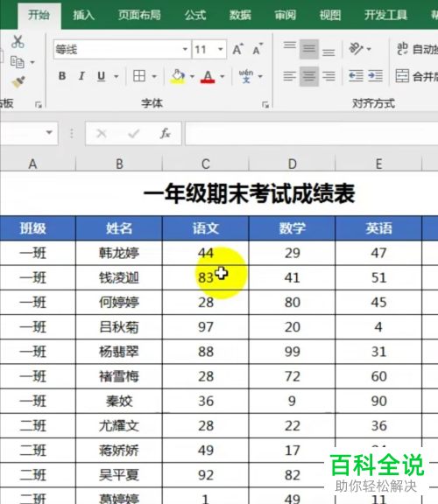Open the 审阅 ribbon tab
Viewport: 438px width, 504px height.
(285, 15)
